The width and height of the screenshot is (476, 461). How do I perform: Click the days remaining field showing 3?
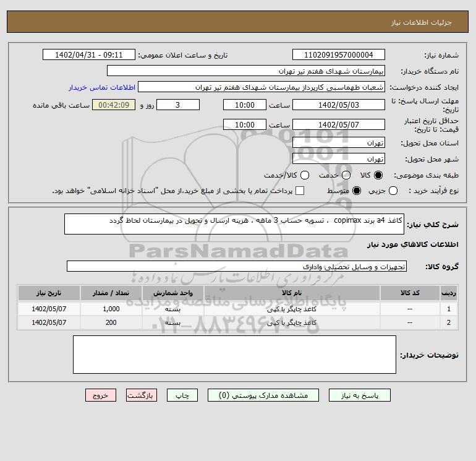click(178, 105)
